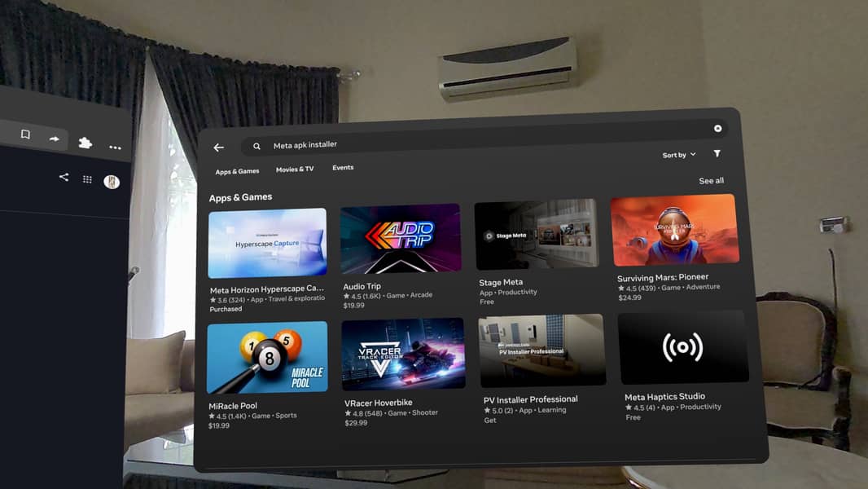Click the profile avatar picture
Image resolution: width=868 pixels, height=489 pixels.
click(x=112, y=182)
